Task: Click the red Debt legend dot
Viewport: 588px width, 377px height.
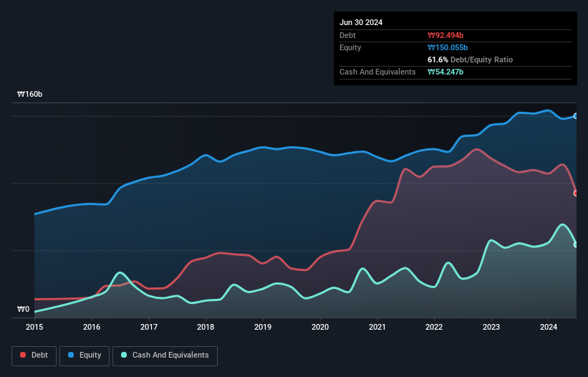Action: tap(23, 355)
